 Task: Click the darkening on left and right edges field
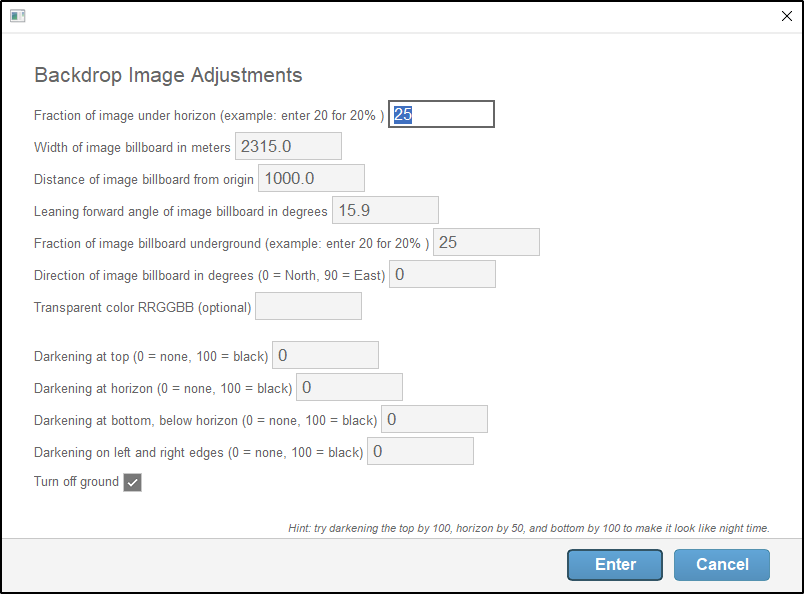[420, 451]
